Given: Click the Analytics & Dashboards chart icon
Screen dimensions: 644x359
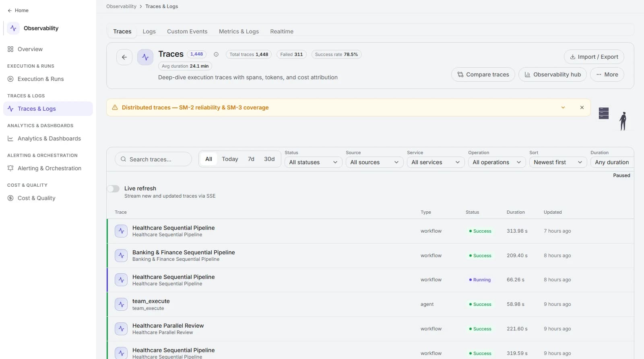Looking at the screenshot, I should click(x=10, y=138).
